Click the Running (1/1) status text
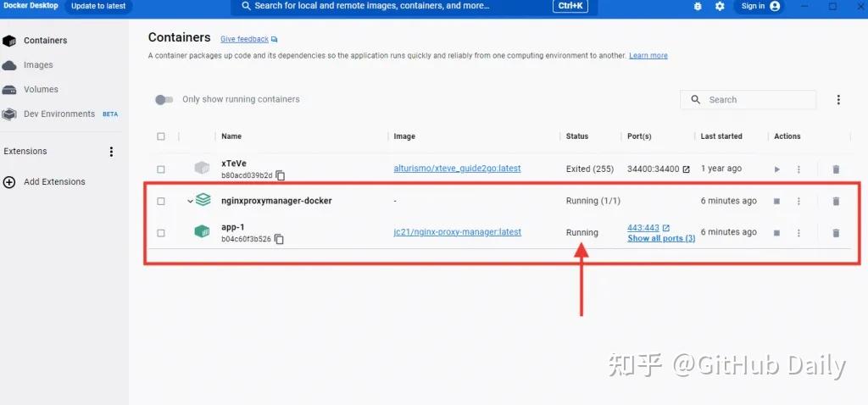Screen dimensions: 868x405 tap(593, 201)
